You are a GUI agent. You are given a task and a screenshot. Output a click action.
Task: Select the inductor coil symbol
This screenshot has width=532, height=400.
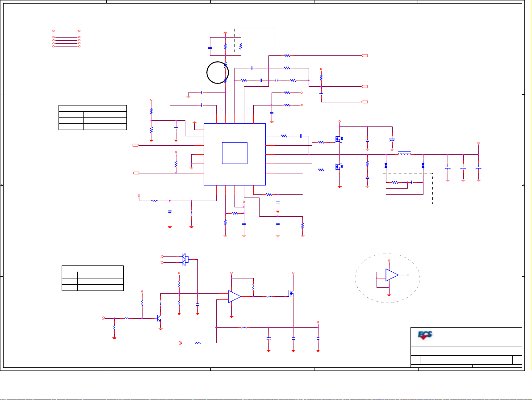point(404,153)
